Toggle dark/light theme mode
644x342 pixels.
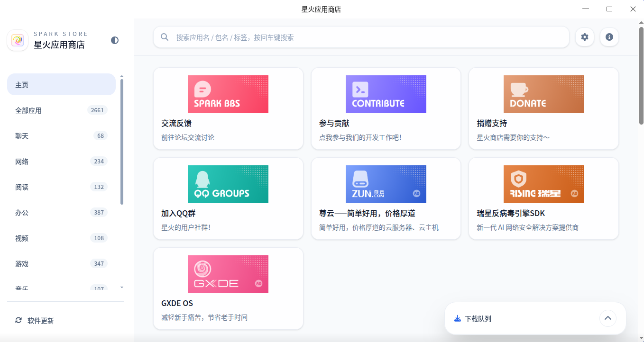[x=115, y=40]
